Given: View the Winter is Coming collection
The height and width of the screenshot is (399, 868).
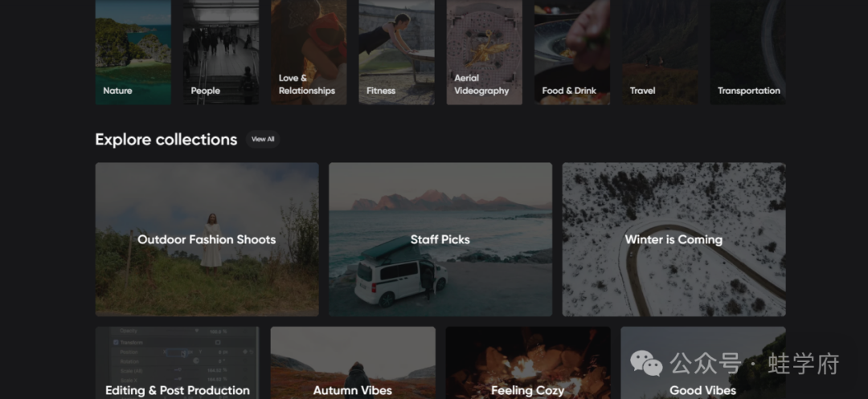Looking at the screenshot, I should [x=674, y=239].
